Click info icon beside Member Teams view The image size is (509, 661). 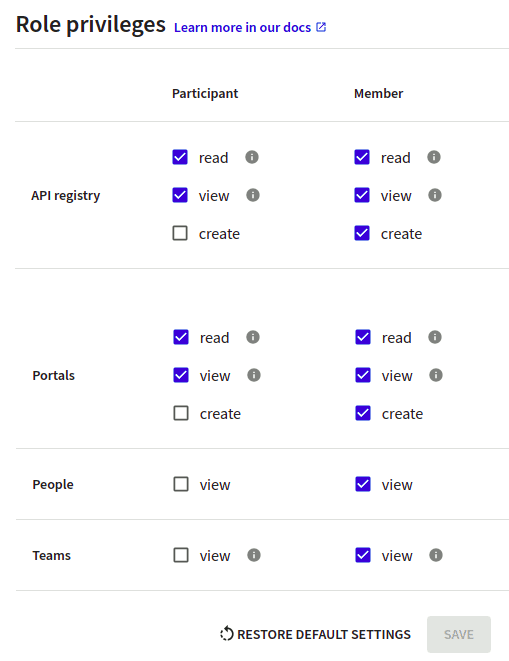pos(436,555)
